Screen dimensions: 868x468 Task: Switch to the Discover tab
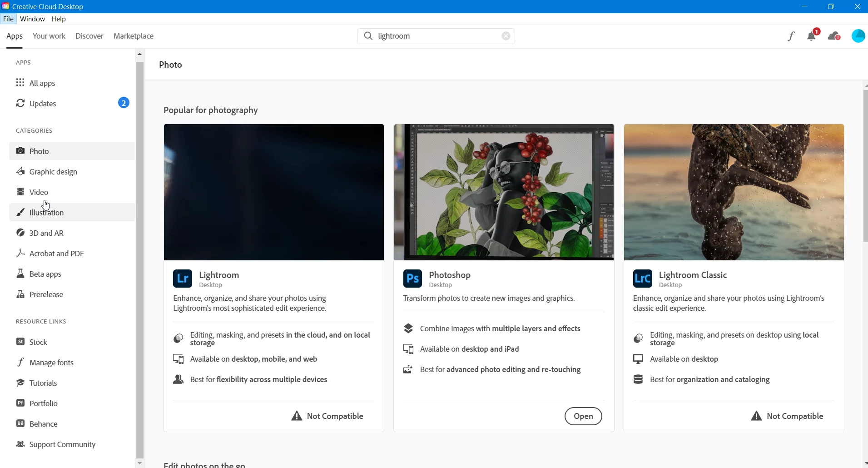tap(89, 36)
